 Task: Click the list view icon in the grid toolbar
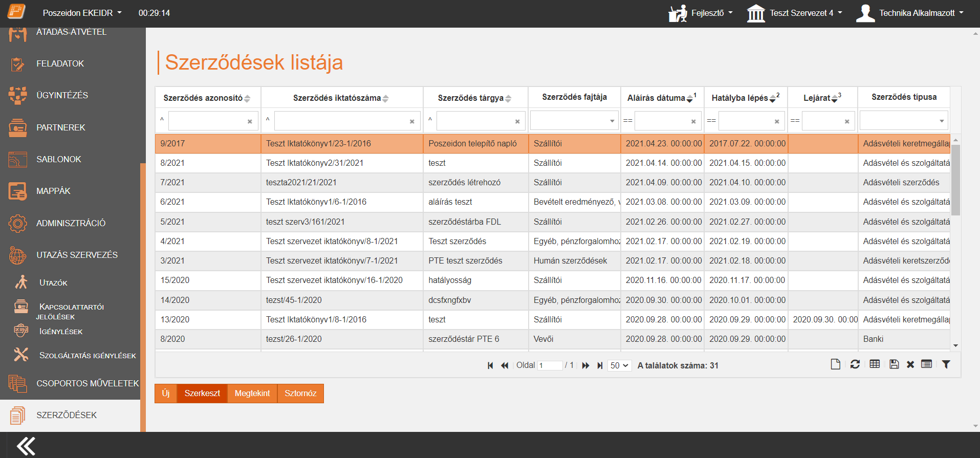pyautogui.click(x=926, y=364)
